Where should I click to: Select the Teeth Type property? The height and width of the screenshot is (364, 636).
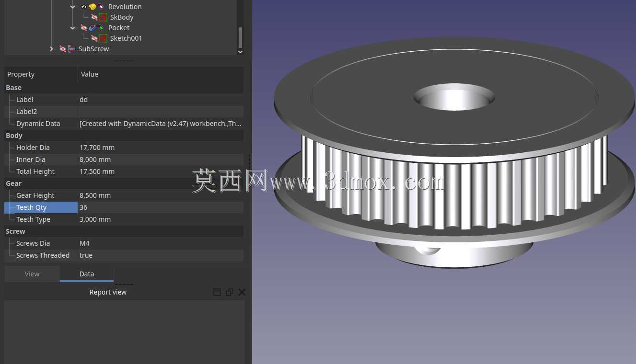(x=33, y=219)
